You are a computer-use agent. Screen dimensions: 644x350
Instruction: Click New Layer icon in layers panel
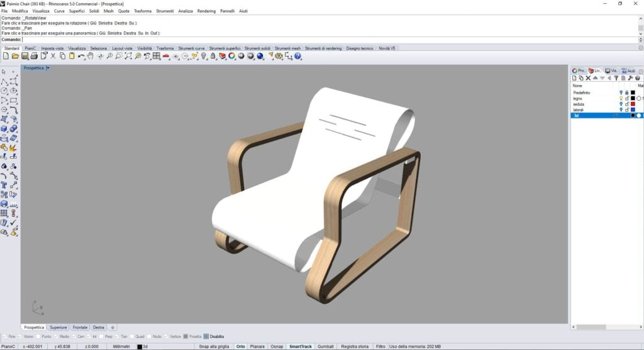pos(574,78)
